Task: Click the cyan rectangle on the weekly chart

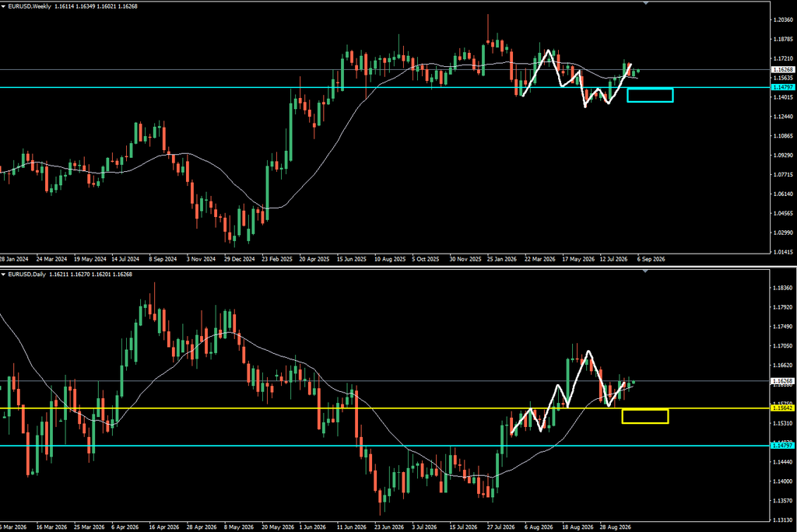Action: 650,95
